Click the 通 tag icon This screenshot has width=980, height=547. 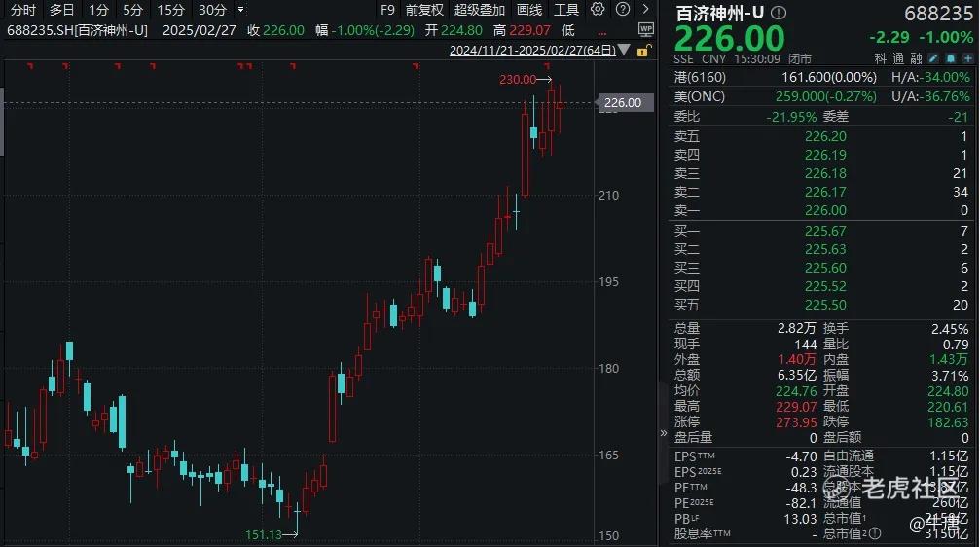898,58
